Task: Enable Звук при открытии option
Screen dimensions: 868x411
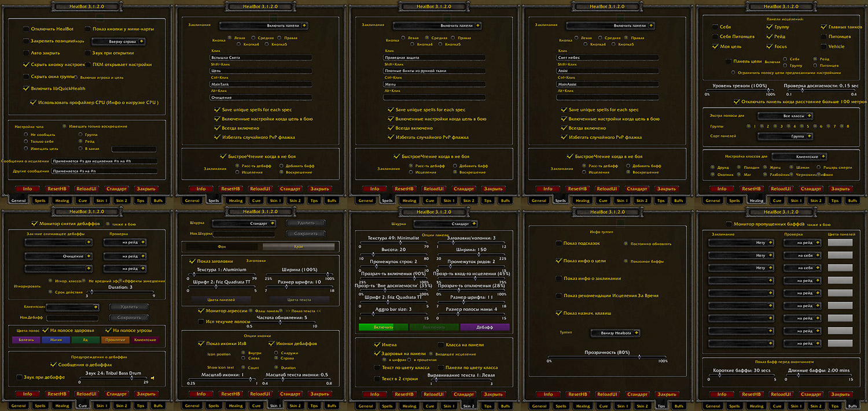Action: pyautogui.click(x=87, y=53)
